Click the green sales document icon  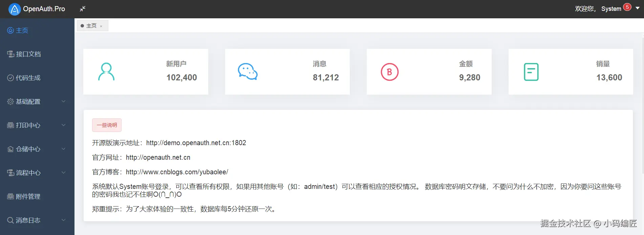pos(531,72)
